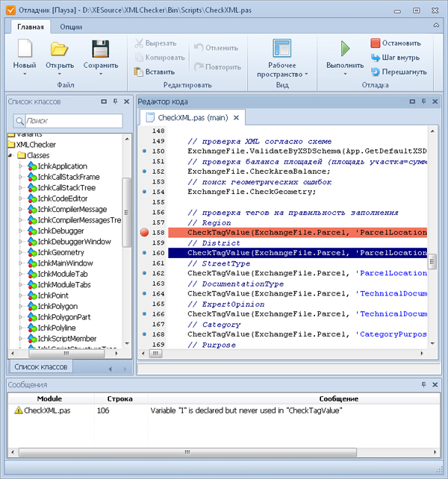This screenshot has height=479, width=448.
Task: Toggle breakpoint marker on line 150
Action: (x=145, y=151)
